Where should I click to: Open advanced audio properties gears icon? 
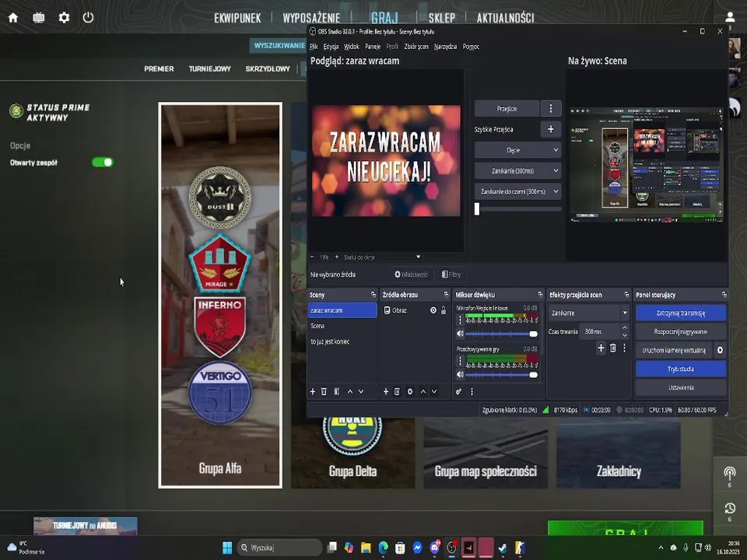pyautogui.click(x=459, y=391)
